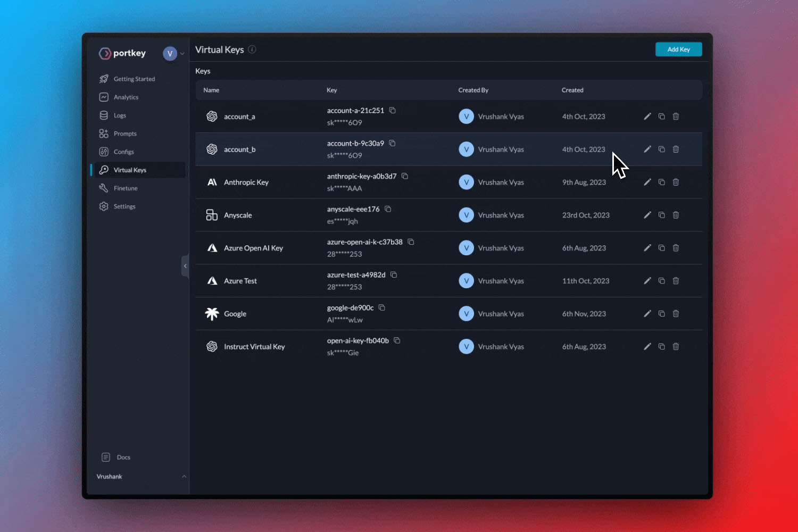Click the Add Key button
This screenshot has width=798, height=532.
pos(678,49)
